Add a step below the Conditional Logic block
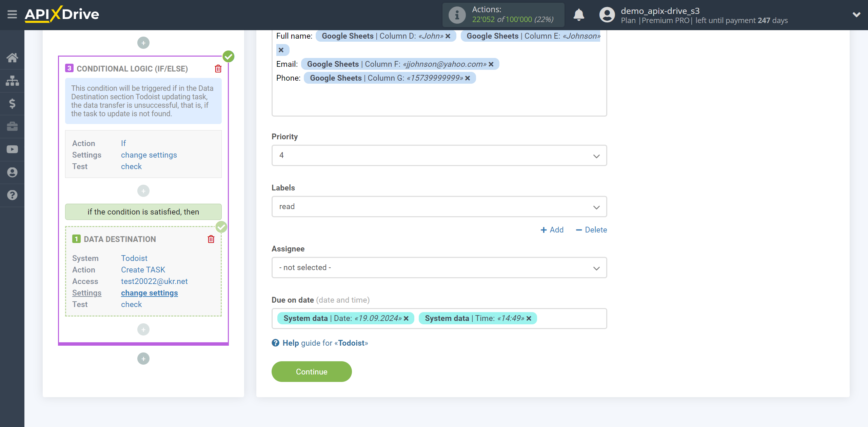The width and height of the screenshot is (868, 427). point(143,359)
